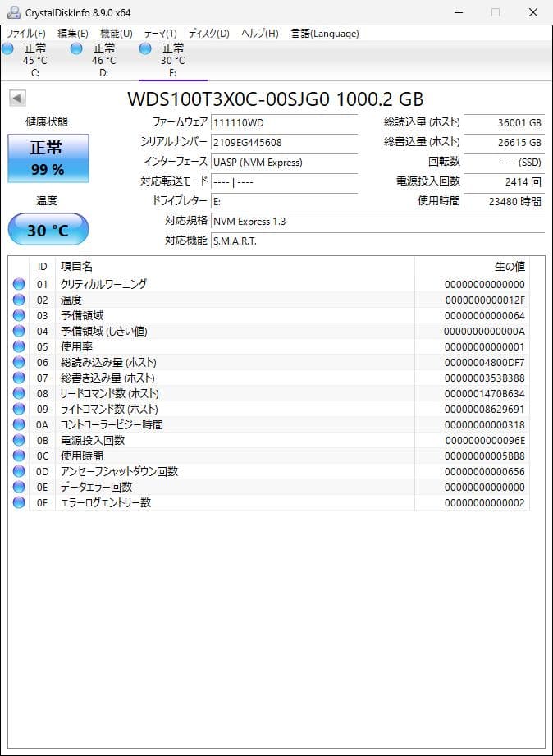Click raw value 0000000353B388

[x=485, y=378]
